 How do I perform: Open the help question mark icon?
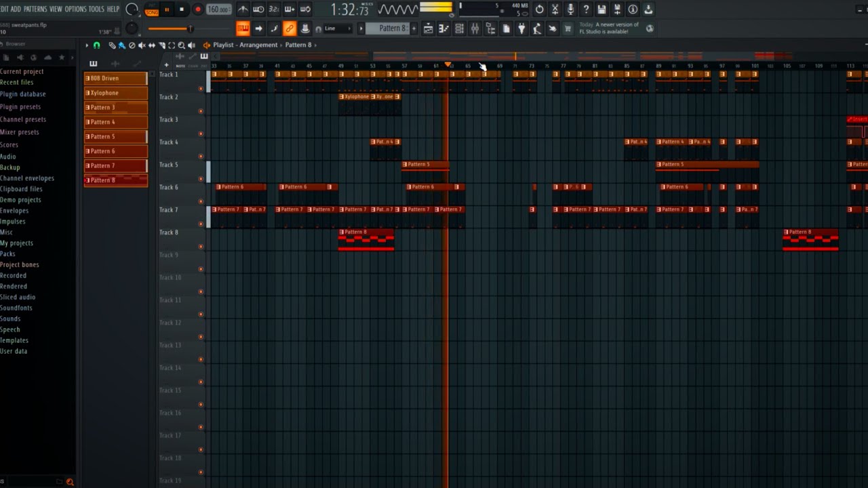[586, 9]
